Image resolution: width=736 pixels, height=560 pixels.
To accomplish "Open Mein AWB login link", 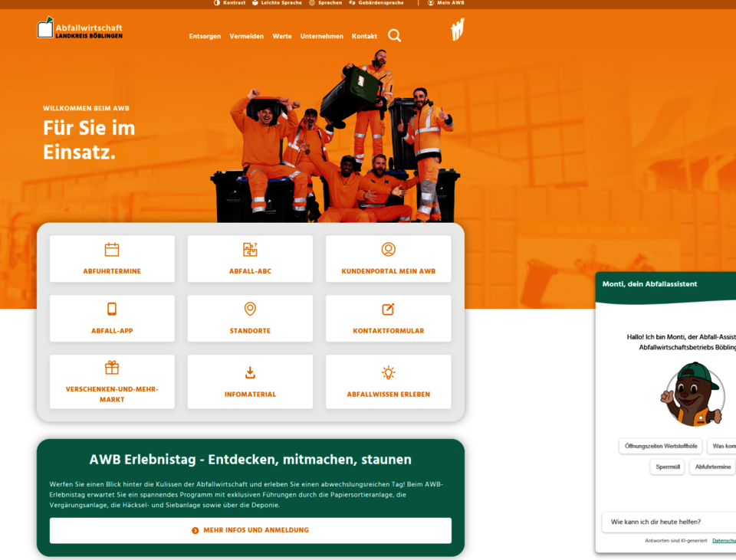I will tap(446, 3).
